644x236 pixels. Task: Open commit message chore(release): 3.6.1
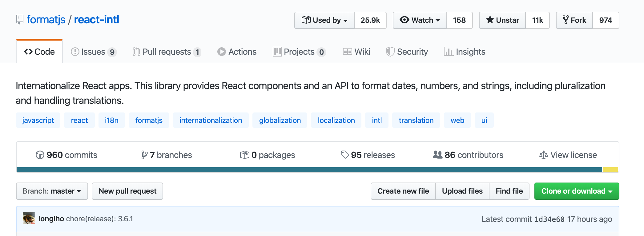100,219
